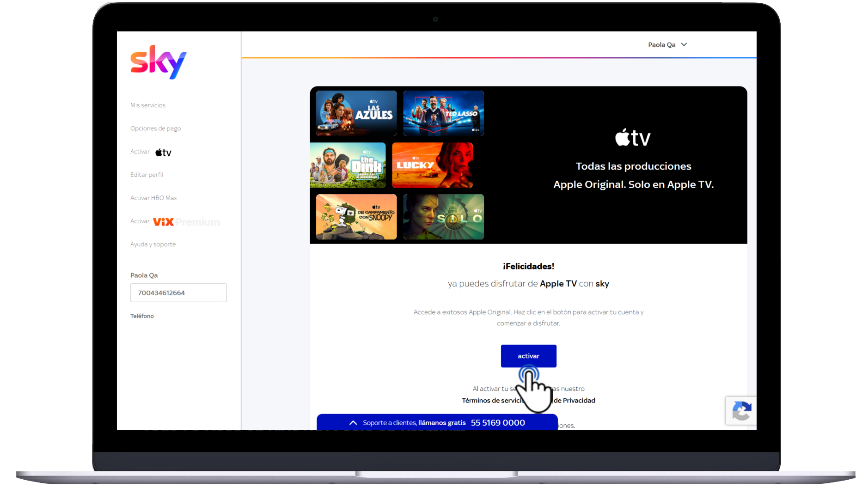Click the Apple TV logo in the sidebar
This screenshot has height=488, width=868.
(x=163, y=152)
